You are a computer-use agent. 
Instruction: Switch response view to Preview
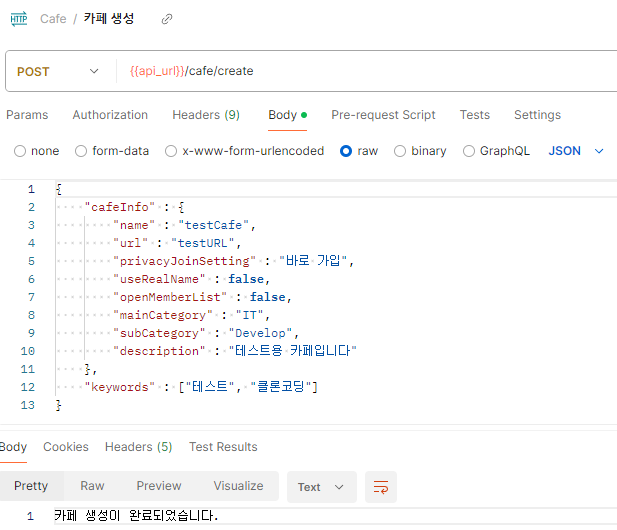[159, 486]
